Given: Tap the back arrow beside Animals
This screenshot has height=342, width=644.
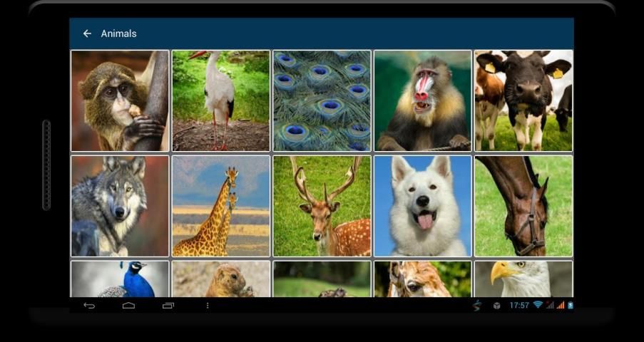Looking at the screenshot, I should pyautogui.click(x=87, y=33).
